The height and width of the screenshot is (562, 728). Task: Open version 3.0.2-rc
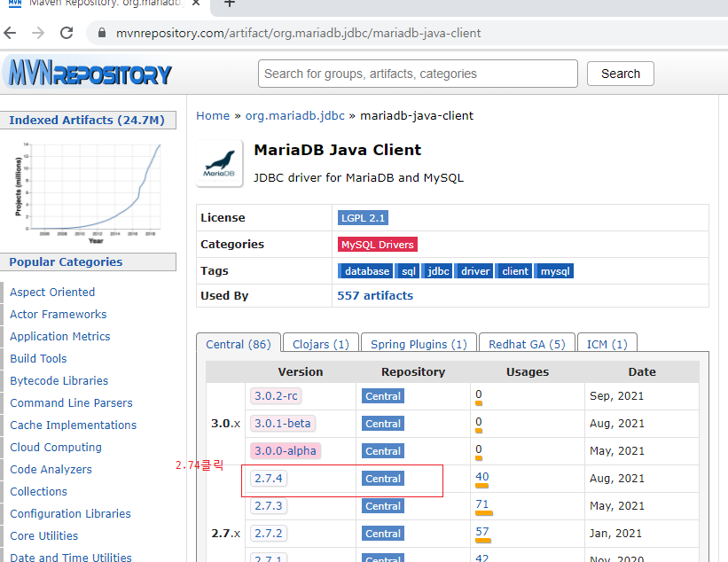276,396
